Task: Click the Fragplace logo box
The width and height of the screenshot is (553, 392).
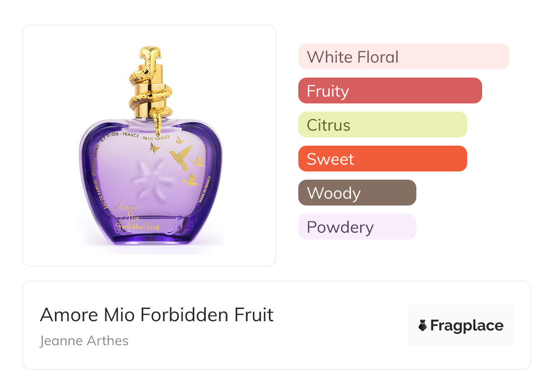Action: pos(461,325)
